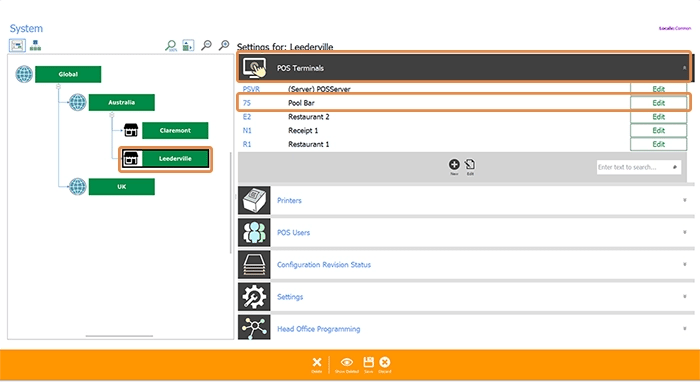The height and width of the screenshot is (382, 700).
Task: Open Head Office Programming section label
Action: click(318, 329)
